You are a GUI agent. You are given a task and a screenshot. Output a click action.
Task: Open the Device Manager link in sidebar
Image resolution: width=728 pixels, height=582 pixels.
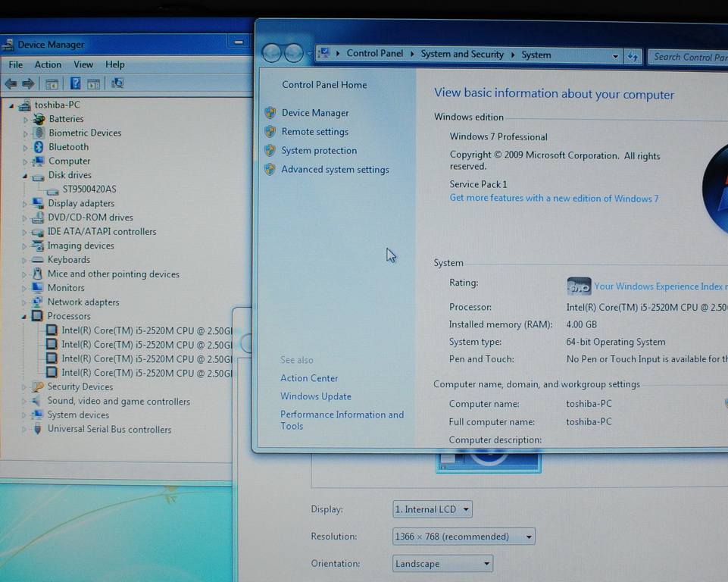point(315,113)
